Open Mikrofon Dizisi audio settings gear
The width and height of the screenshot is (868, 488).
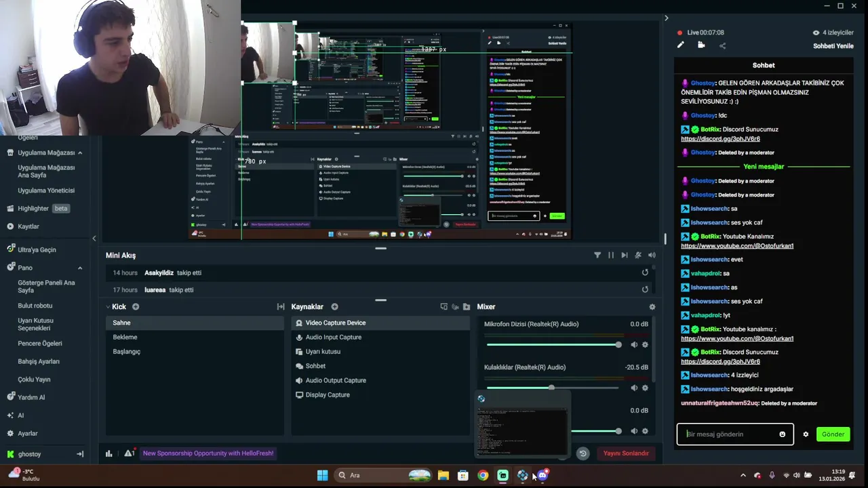645,344
